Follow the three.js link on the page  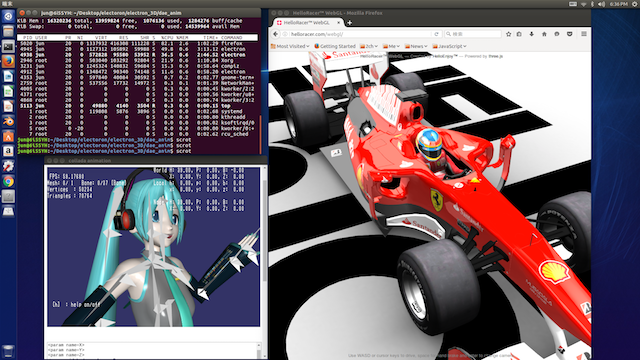point(496,56)
